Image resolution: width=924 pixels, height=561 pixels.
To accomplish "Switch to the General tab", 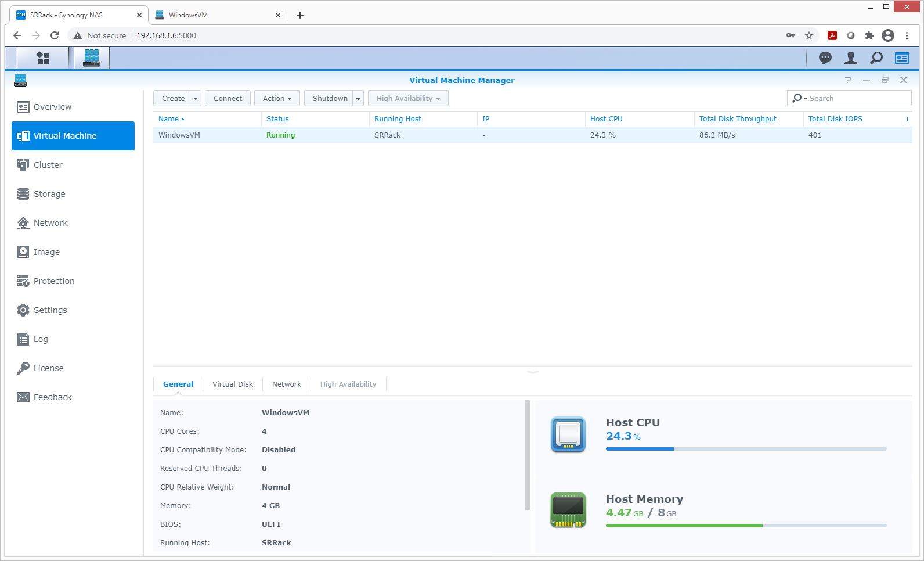I will (178, 384).
